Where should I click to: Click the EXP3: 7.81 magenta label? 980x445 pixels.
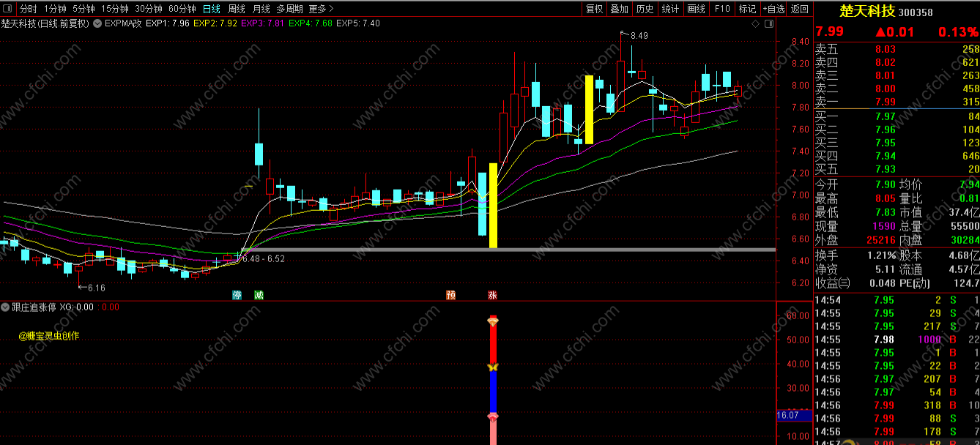[x=263, y=23]
